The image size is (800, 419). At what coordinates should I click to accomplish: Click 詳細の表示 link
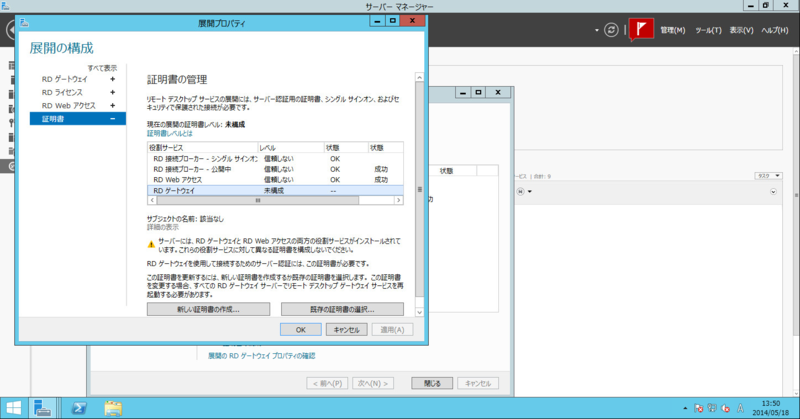click(x=163, y=227)
